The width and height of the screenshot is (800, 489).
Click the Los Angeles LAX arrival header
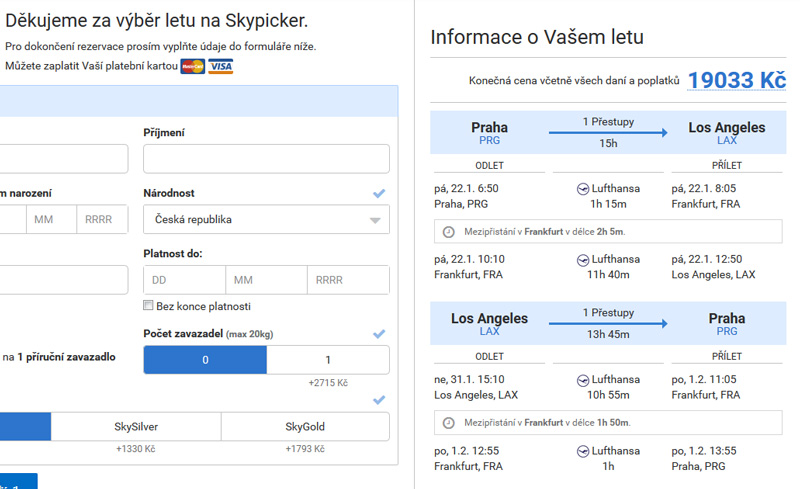[x=727, y=133]
